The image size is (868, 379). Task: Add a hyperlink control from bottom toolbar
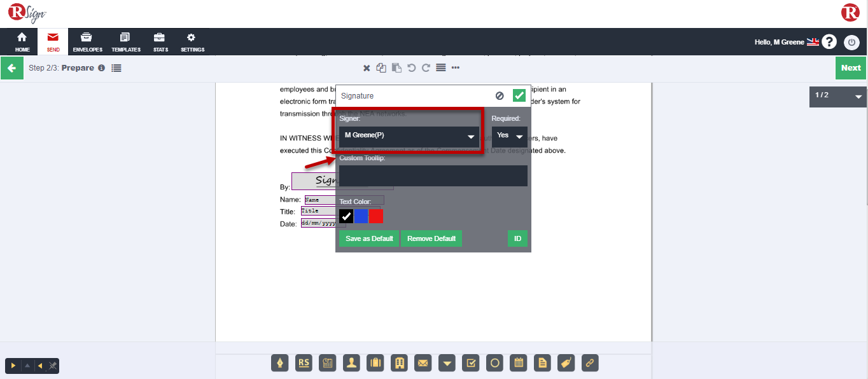(589, 363)
